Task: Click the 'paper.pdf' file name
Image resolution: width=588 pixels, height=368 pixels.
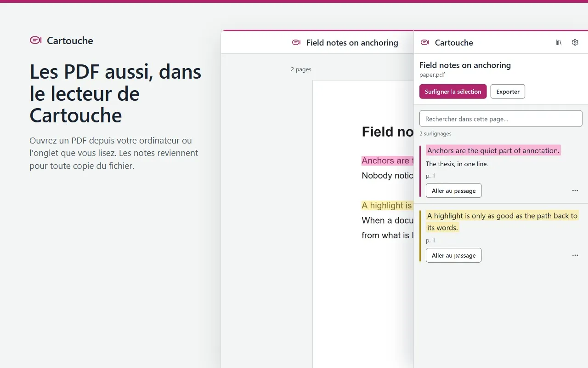Action: click(x=432, y=75)
